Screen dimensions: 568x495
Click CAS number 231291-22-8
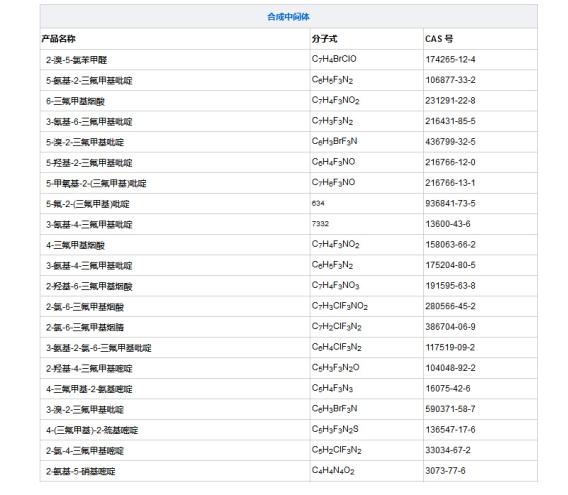[x=450, y=101]
